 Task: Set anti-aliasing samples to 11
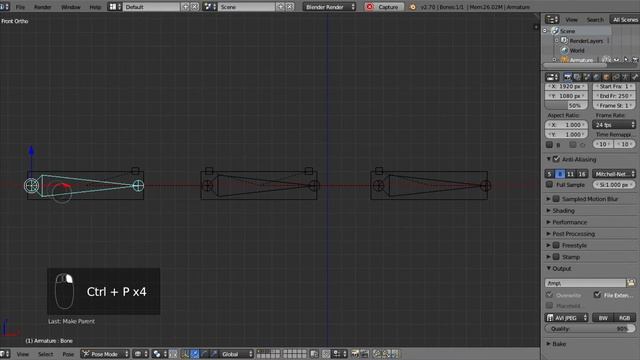(x=571, y=174)
